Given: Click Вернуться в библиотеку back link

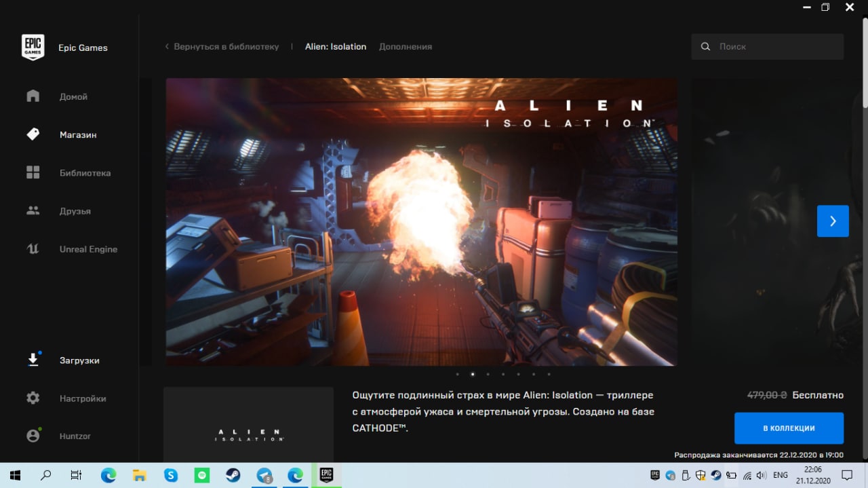Looking at the screenshot, I should [x=222, y=46].
